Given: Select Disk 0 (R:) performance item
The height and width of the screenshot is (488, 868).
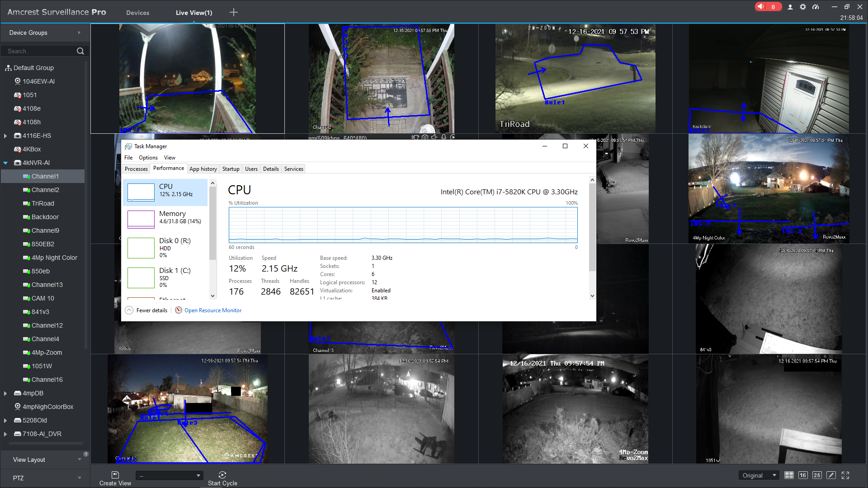Looking at the screenshot, I should click(165, 248).
